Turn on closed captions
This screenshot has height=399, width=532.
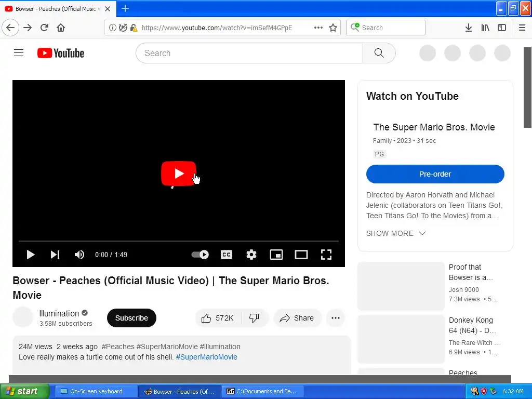(x=227, y=255)
